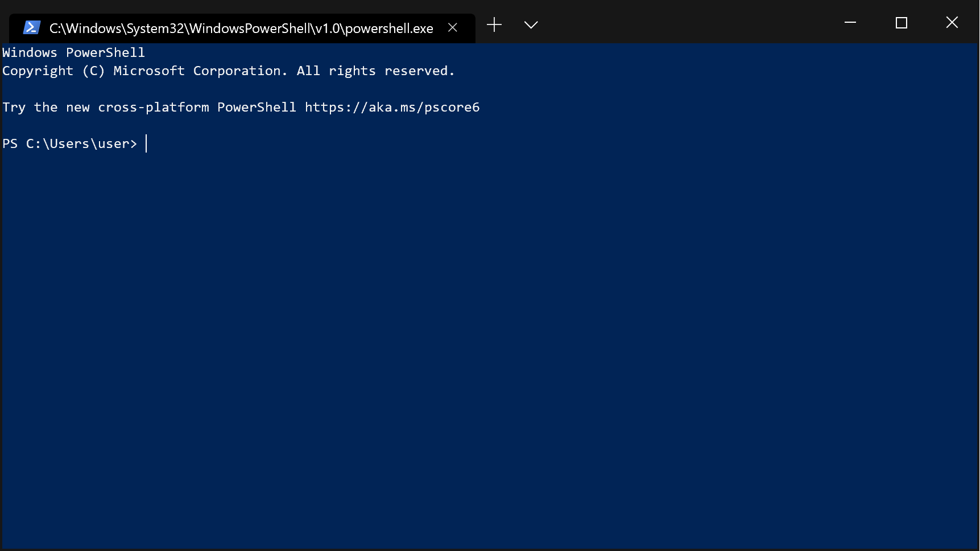Click the 'PS C:\Users\user>' prompt
Image resolution: width=980 pixels, height=551 pixels.
click(x=70, y=143)
